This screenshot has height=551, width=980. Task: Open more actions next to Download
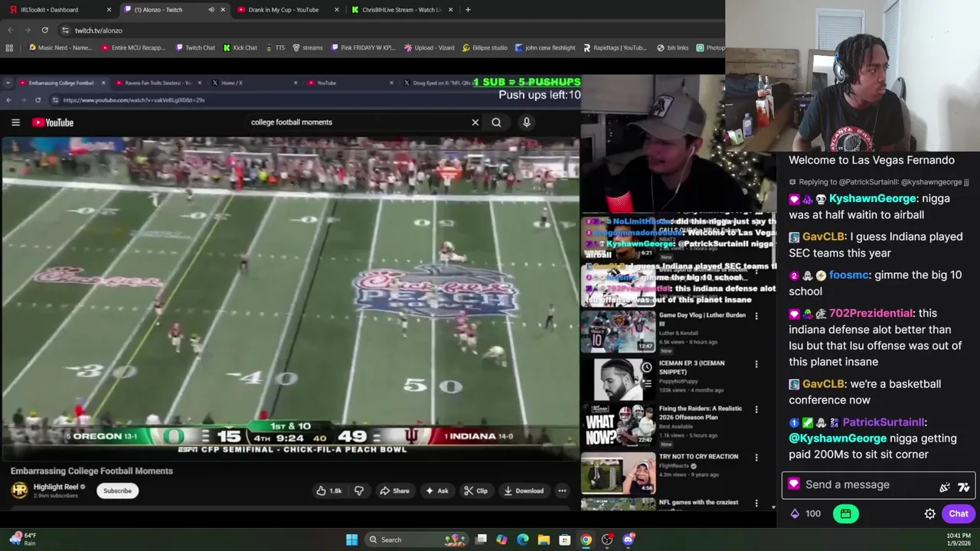pos(562,491)
